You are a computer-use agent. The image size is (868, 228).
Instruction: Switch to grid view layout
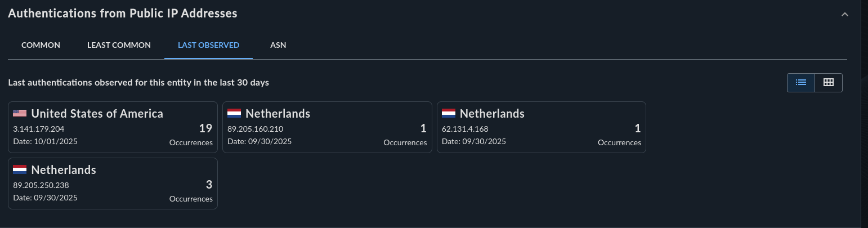coord(828,82)
